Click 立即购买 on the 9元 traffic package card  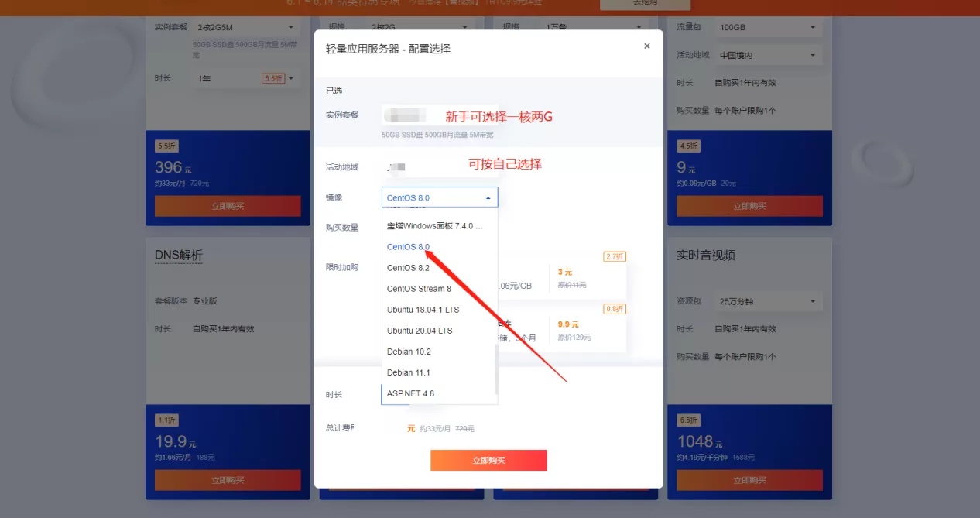(749, 206)
